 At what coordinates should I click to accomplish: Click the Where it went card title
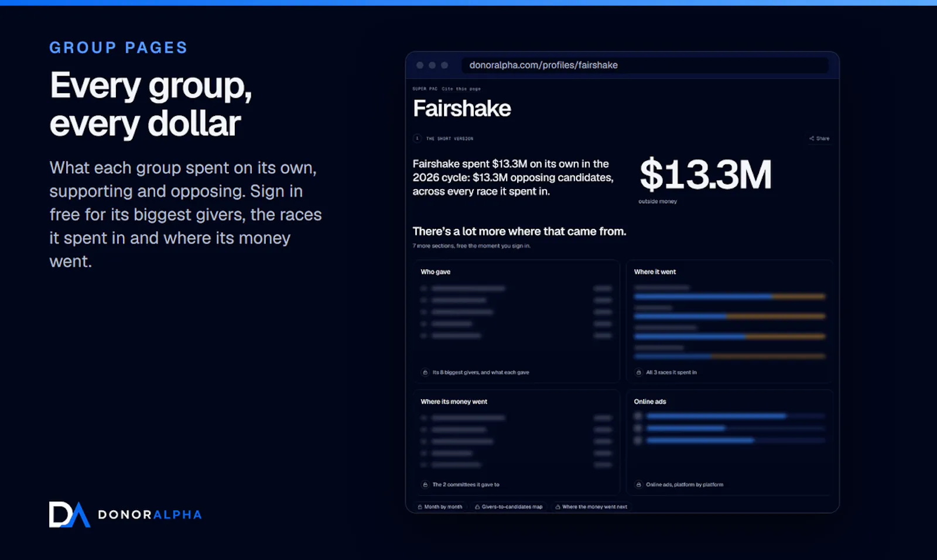[655, 272]
